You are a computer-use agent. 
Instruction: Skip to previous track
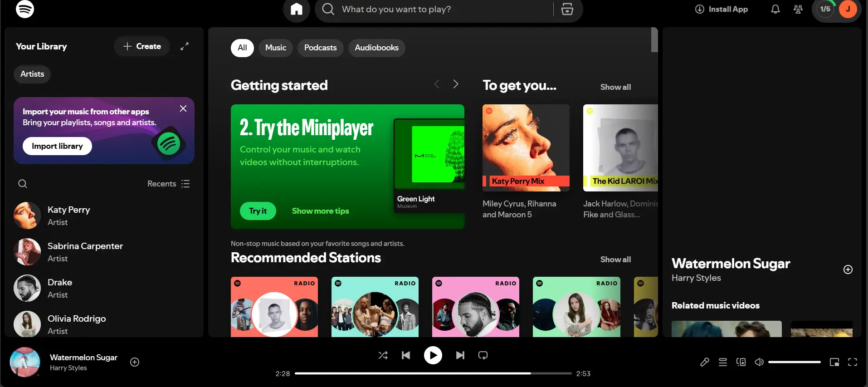pyautogui.click(x=406, y=355)
